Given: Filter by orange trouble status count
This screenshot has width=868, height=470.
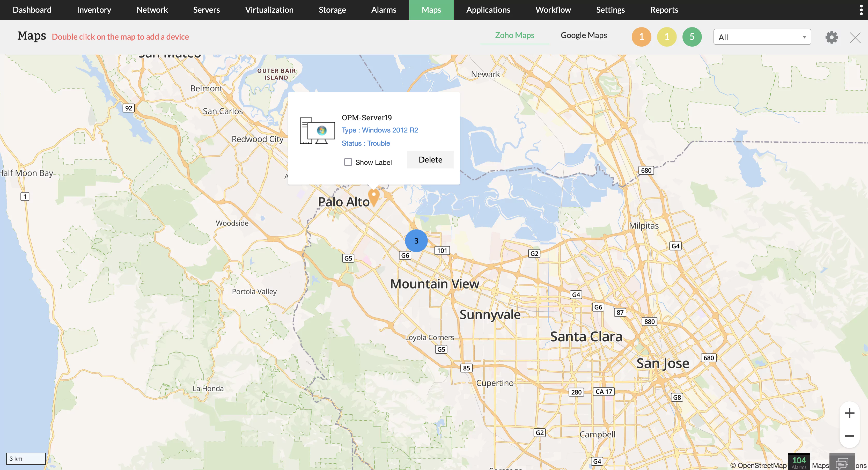Looking at the screenshot, I should tap(641, 37).
